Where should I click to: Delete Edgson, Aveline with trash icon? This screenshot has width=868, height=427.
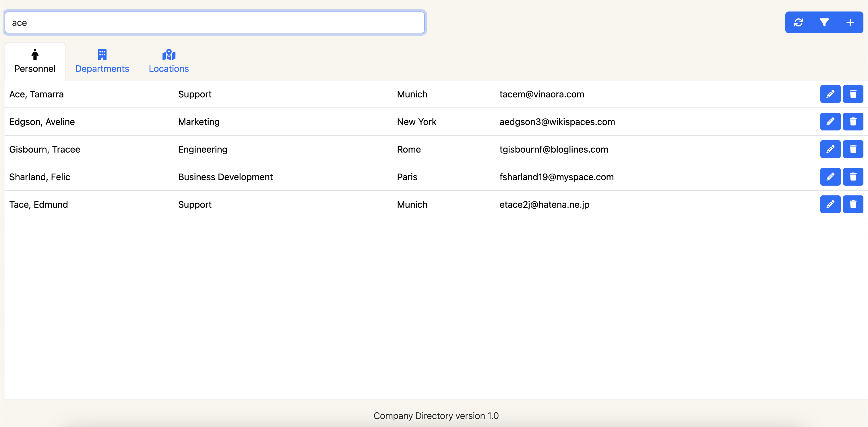(x=853, y=122)
